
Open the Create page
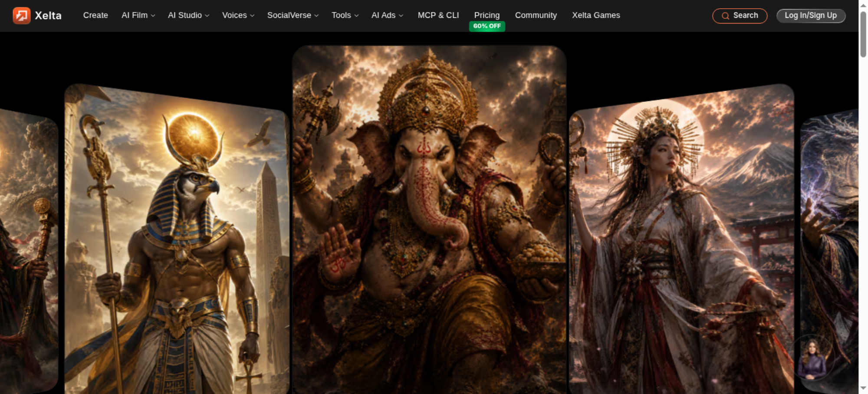[95, 15]
